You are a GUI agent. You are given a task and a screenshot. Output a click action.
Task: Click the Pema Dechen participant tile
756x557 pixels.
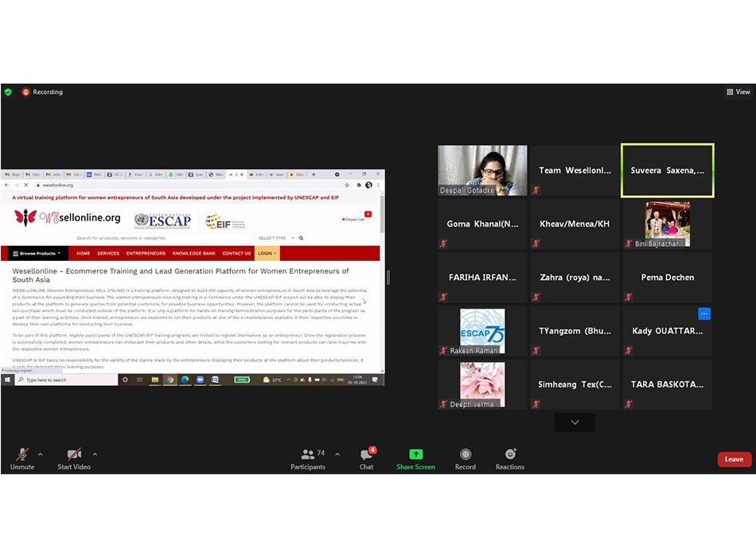click(x=668, y=277)
